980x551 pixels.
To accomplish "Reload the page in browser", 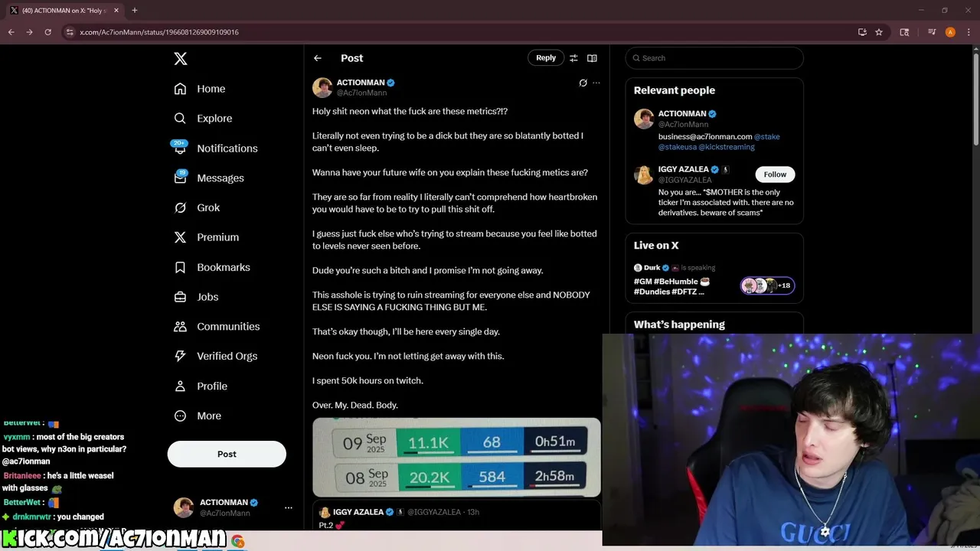I will pyautogui.click(x=47, y=32).
